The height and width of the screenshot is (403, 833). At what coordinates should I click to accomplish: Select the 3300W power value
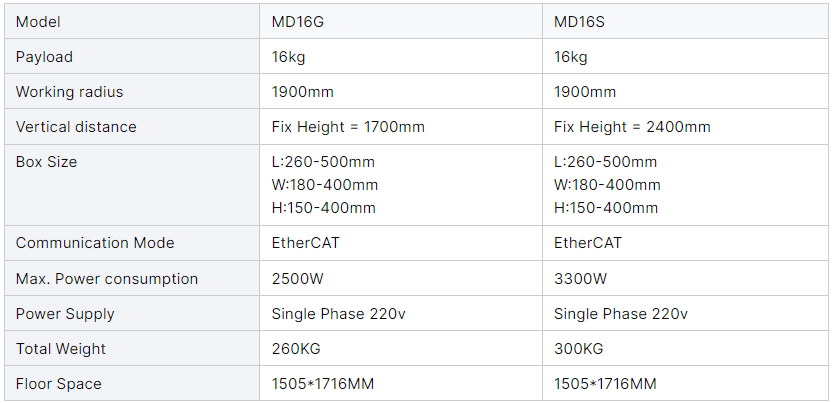(579, 279)
